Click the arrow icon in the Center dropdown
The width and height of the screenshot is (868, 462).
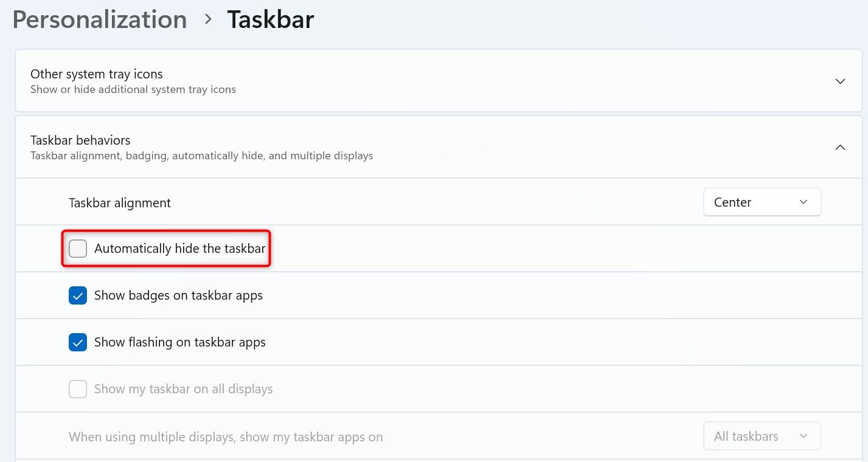tap(804, 202)
